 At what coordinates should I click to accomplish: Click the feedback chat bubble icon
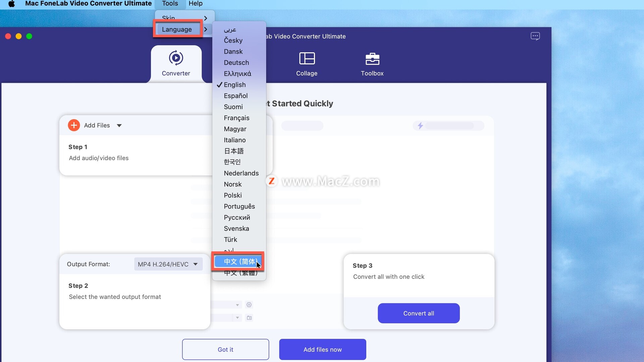(x=535, y=36)
